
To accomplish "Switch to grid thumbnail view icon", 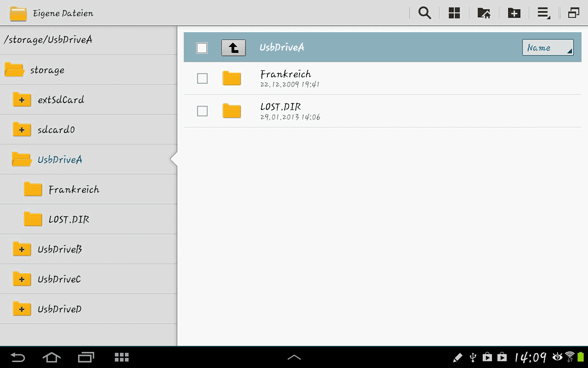I will click(x=454, y=13).
